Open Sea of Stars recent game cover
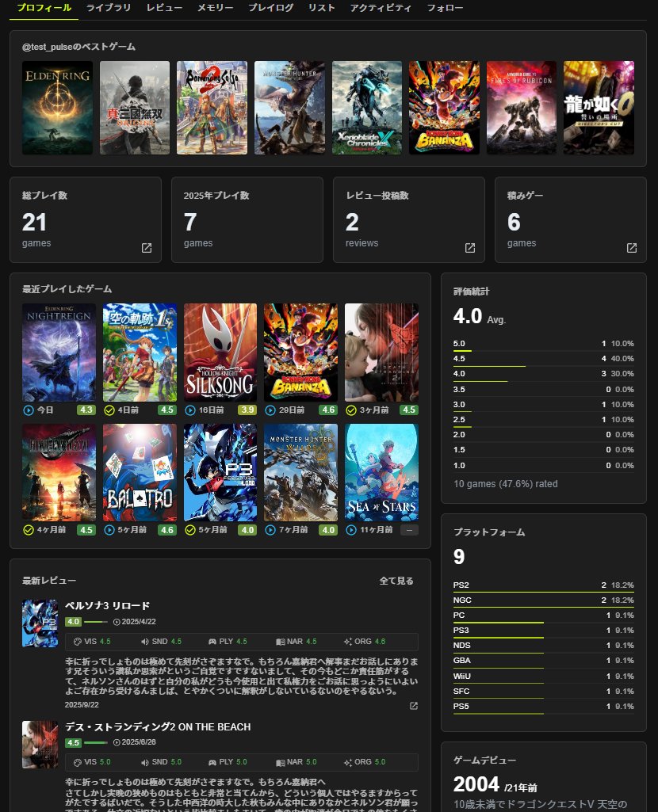The width and height of the screenshot is (658, 812). click(381, 473)
